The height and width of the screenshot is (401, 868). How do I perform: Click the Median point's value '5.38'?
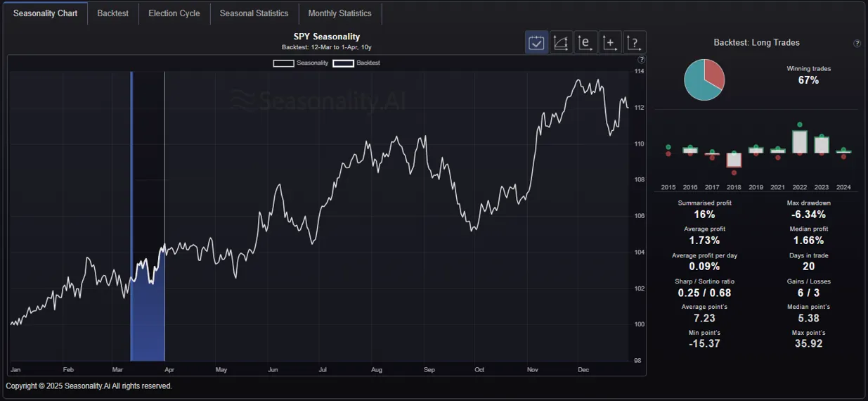808,318
